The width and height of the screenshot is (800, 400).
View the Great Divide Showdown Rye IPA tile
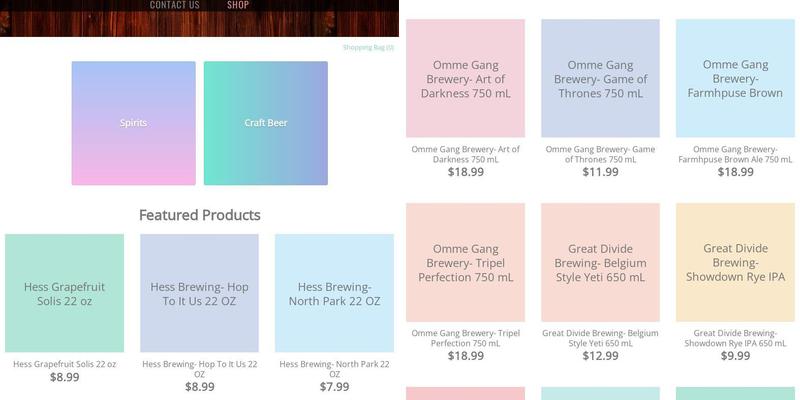(735, 262)
